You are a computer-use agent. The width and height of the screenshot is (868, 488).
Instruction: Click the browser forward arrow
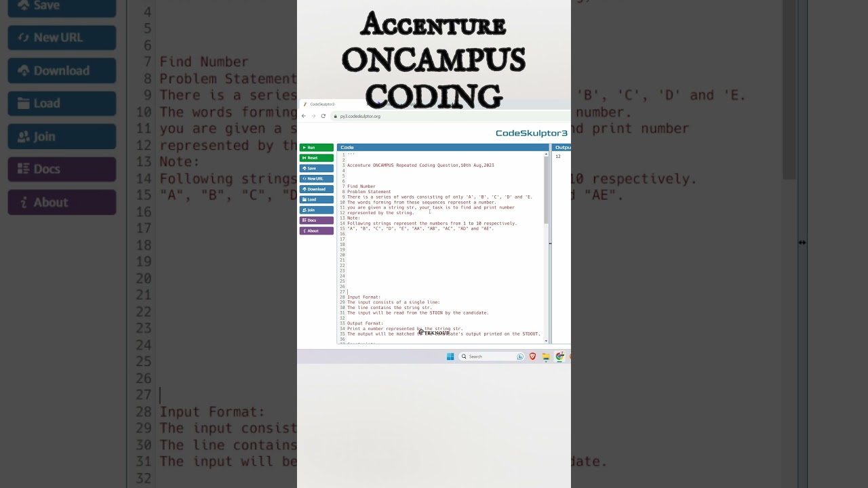(313, 116)
